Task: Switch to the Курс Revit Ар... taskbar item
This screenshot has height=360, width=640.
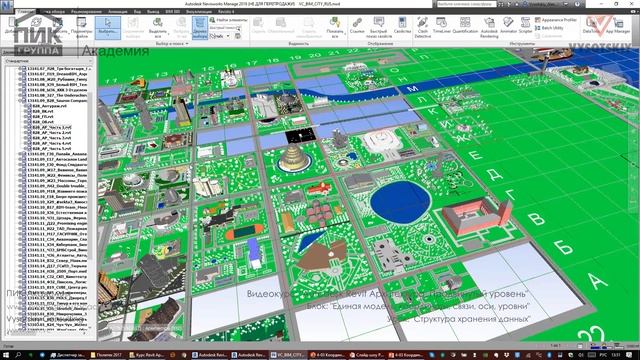Action: [146, 355]
